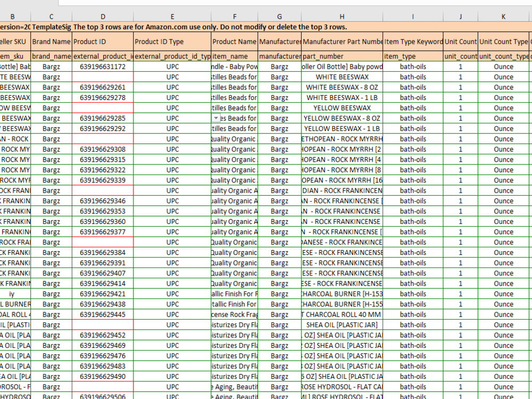Select Product ID cell 639196629308
The height and width of the screenshot is (399, 532).
(103, 149)
